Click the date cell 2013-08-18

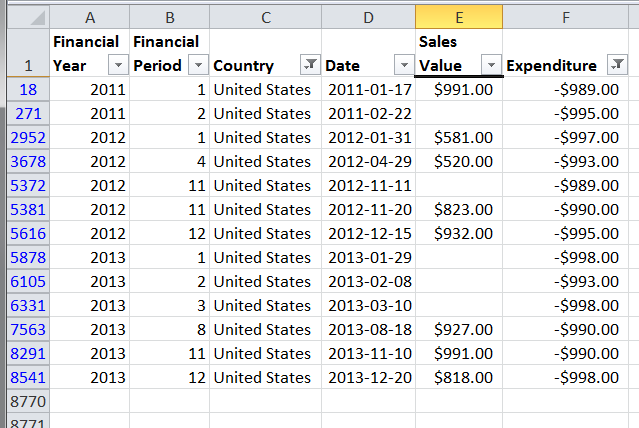point(368,329)
